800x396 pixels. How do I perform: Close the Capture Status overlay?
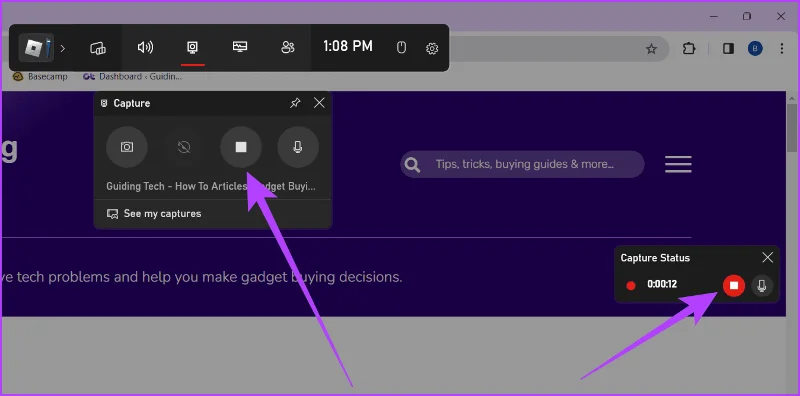pos(767,258)
